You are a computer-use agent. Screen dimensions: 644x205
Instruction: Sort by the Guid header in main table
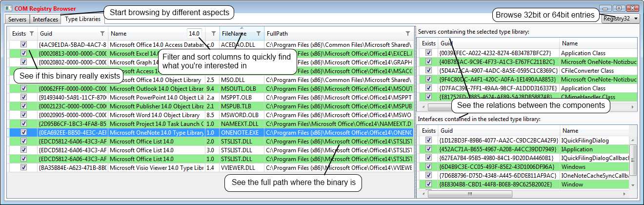point(46,34)
